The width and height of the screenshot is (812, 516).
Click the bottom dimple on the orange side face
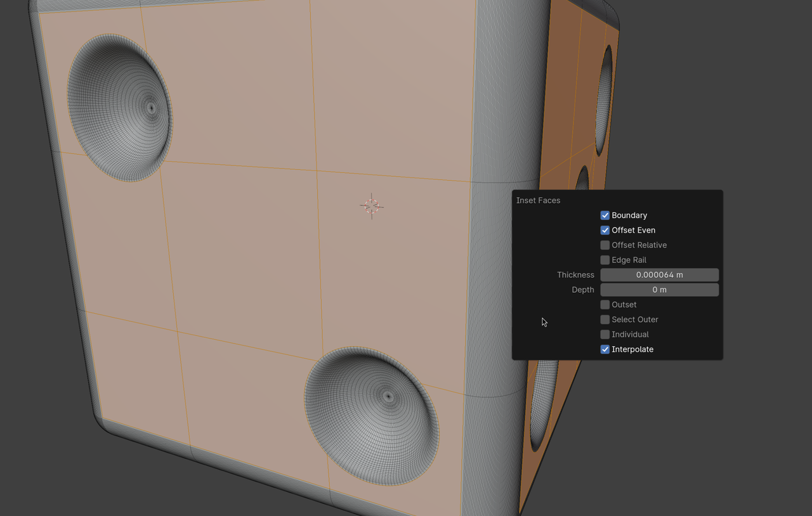point(543,406)
